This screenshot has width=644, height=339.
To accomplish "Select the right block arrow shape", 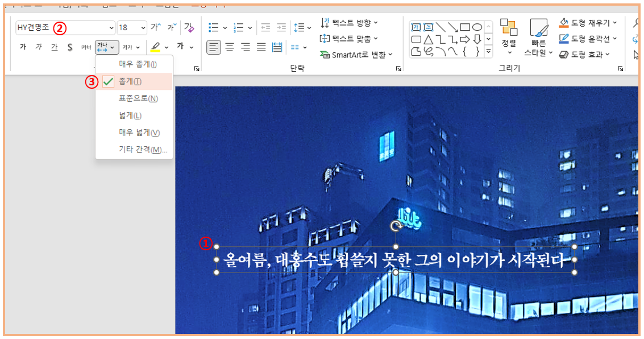I will point(465,39).
